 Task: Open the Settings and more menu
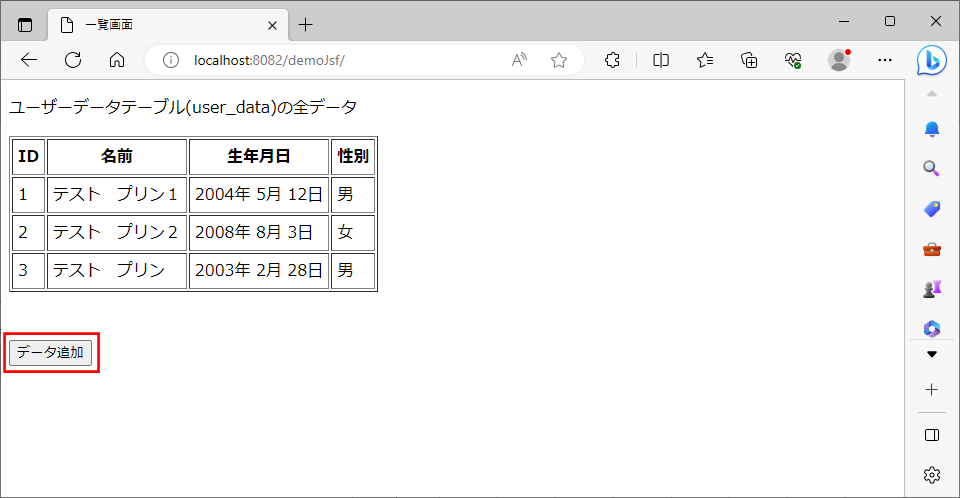click(x=884, y=60)
